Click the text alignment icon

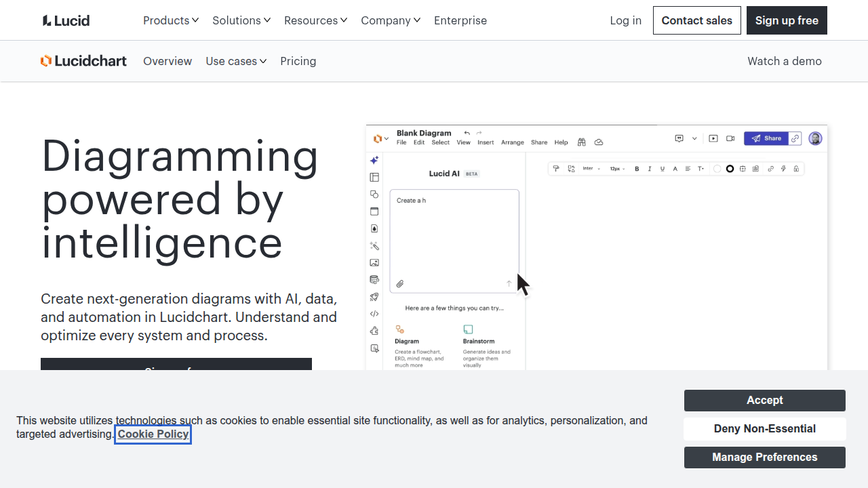[x=688, y=169]
